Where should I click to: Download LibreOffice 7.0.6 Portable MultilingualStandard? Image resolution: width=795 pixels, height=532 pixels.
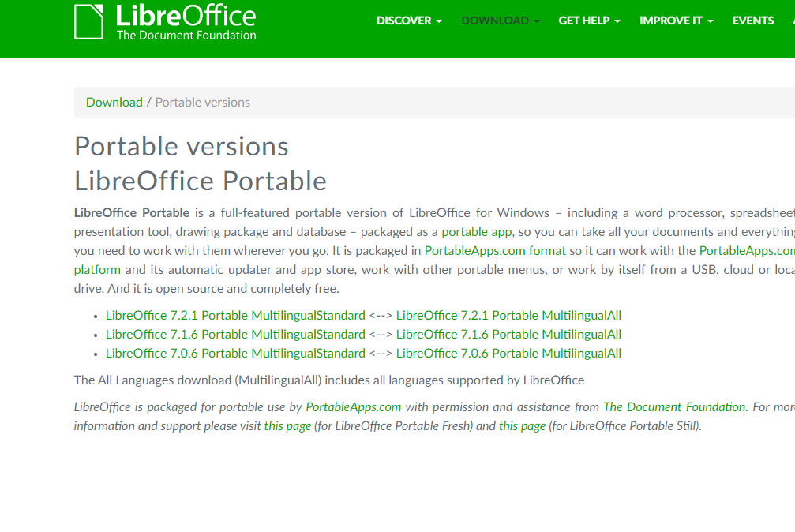tap(235, 354)
